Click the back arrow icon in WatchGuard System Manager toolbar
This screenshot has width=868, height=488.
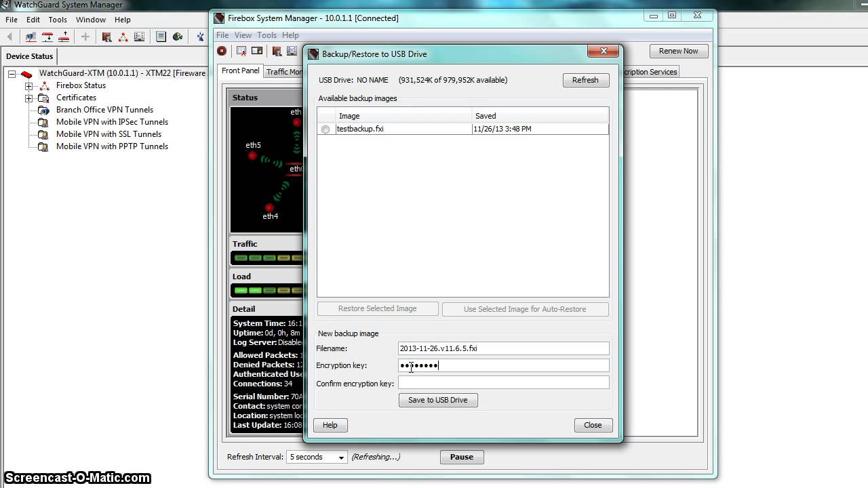[9, 37]
